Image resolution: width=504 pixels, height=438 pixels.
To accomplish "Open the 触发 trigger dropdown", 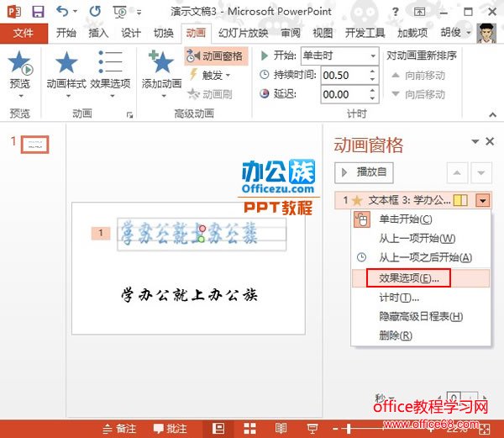I will [211, 76].
